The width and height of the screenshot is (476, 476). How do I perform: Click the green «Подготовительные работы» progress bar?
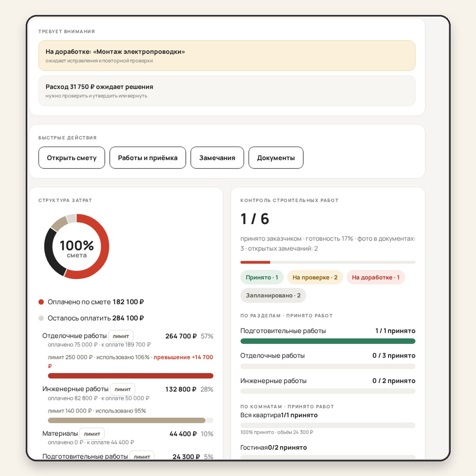click(328, 341)
